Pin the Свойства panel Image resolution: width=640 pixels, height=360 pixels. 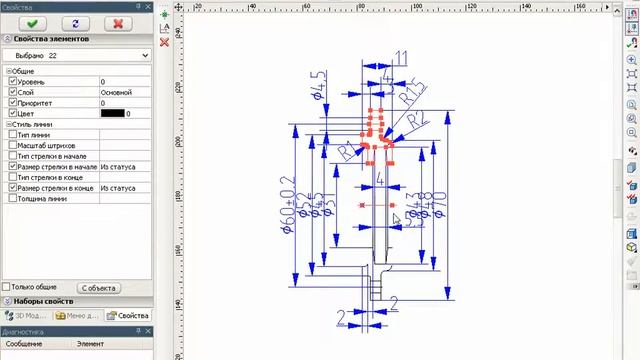pos(138,7)
